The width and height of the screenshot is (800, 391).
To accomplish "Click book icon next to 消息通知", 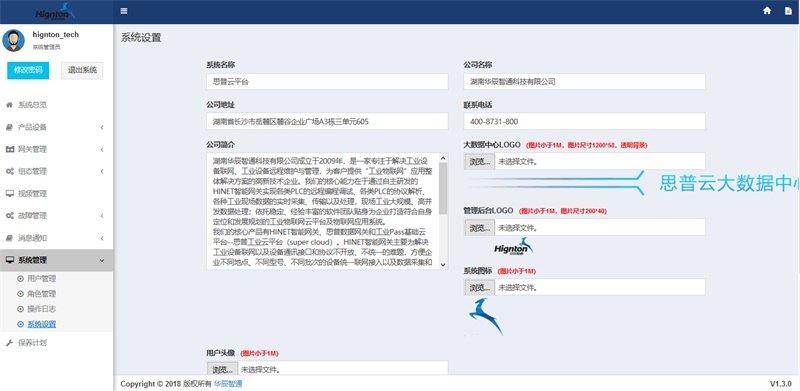I will coord(9,238).
